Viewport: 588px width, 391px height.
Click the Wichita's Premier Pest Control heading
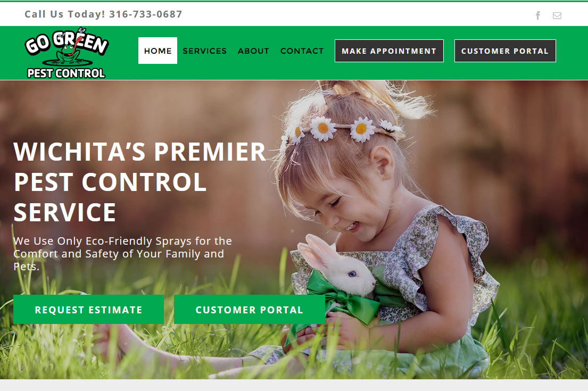(x=139, y=182)
